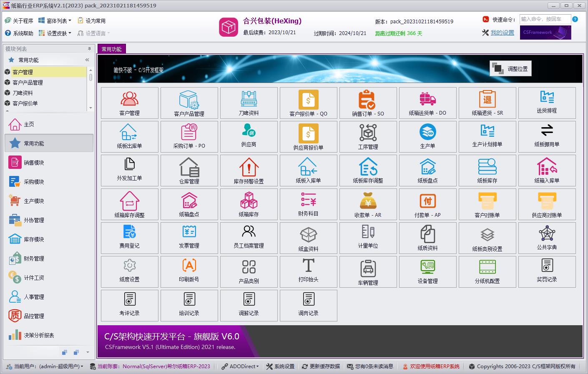Collapse the 常用功能 sidebar with « arrow
Image resolution: width=588 pixels, height=374 pixels.
click(x=87, y=60)
